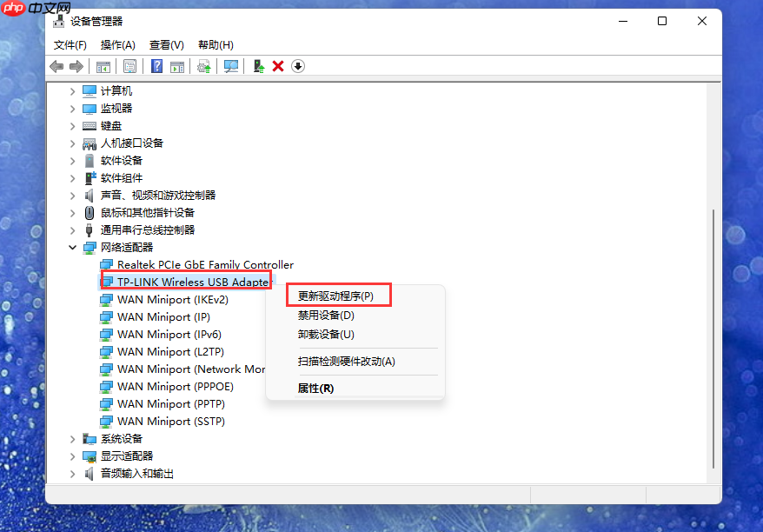Image resolution: width=763 pixels, height=532 pixels.
Task: Click the PHP logo in the top-left corner
Action: pos(11,10)
